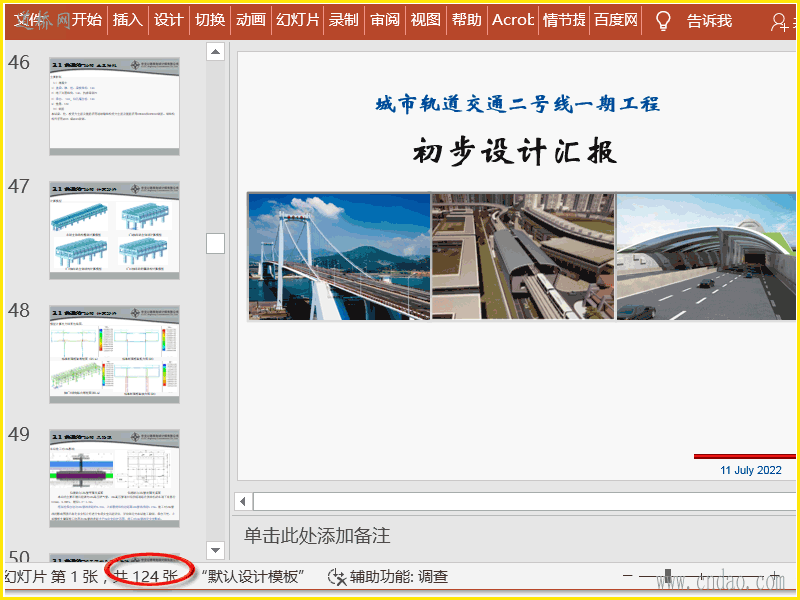The height and width of the screenshot is (600, 800).
Task: Click the 默认设计模板 status bar entry
Action: click(253, 577)
